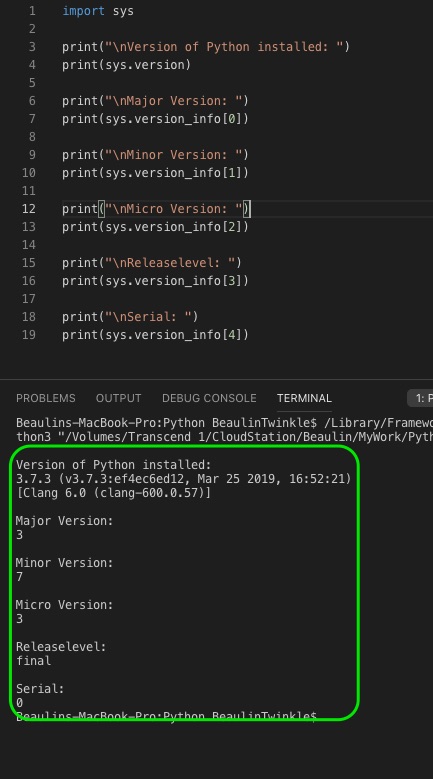Click 'Releaselevel:' in terminal output
433x779 pixels.
click(61, 646)
